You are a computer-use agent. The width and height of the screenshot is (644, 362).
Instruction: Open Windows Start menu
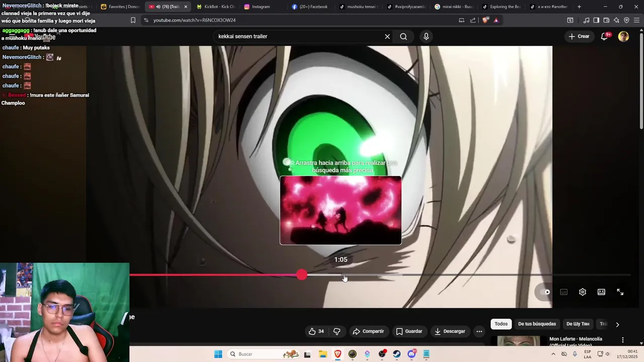click(218, 354)
